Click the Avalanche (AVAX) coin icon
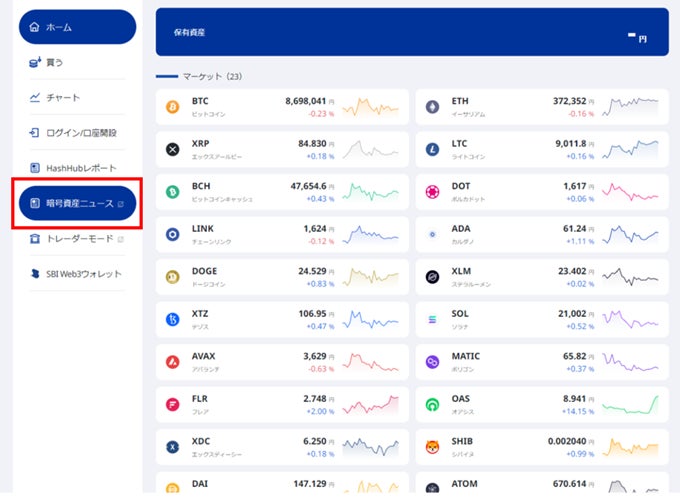680x499 pixels. [172, 362]
